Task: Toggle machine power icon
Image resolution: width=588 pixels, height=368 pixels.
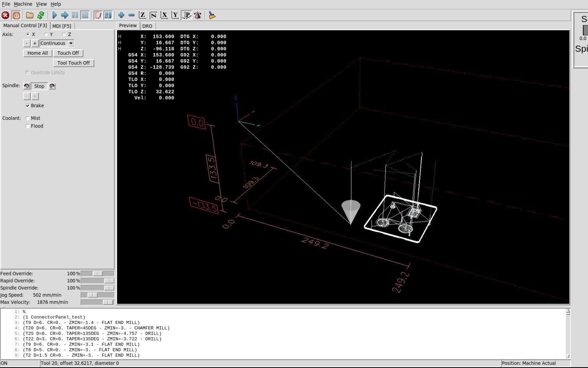Action: (x=16, y=15)
